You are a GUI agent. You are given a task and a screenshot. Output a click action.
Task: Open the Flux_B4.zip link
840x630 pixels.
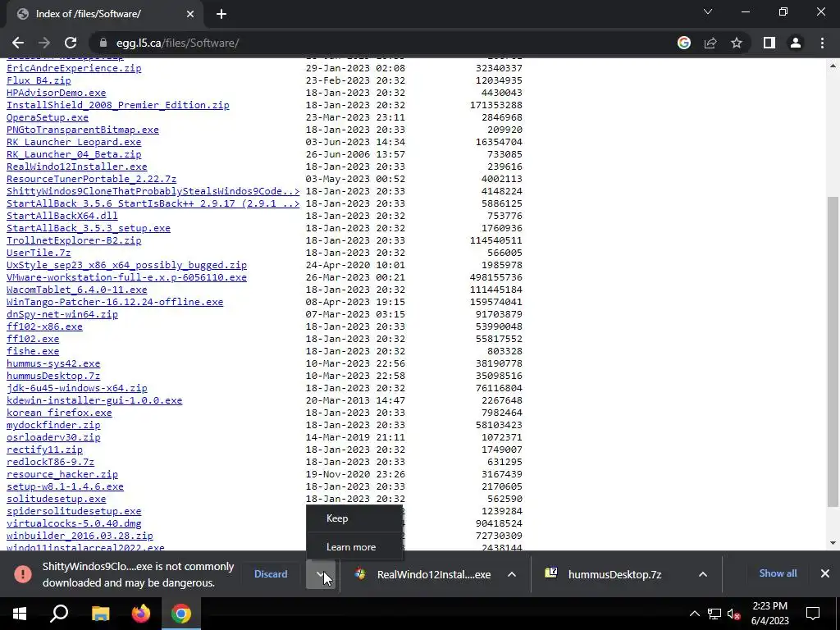(39, 80)
